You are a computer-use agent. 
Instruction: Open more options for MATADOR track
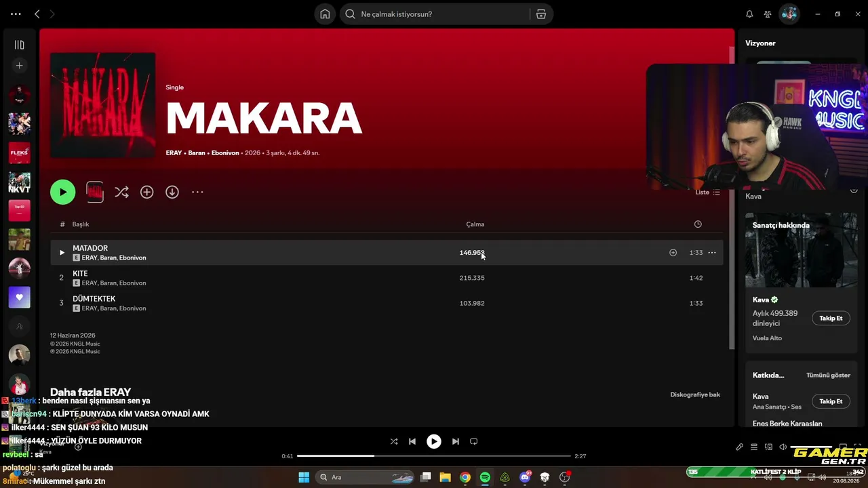[x=712, y=253]
